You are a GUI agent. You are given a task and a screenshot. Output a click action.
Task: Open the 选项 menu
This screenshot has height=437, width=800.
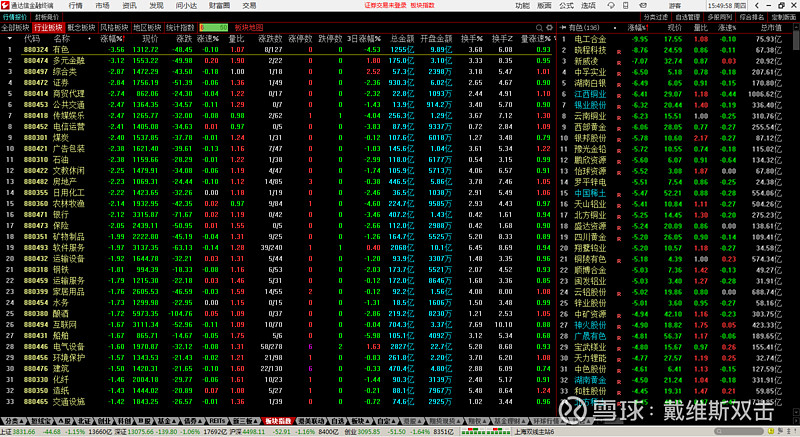588,6
